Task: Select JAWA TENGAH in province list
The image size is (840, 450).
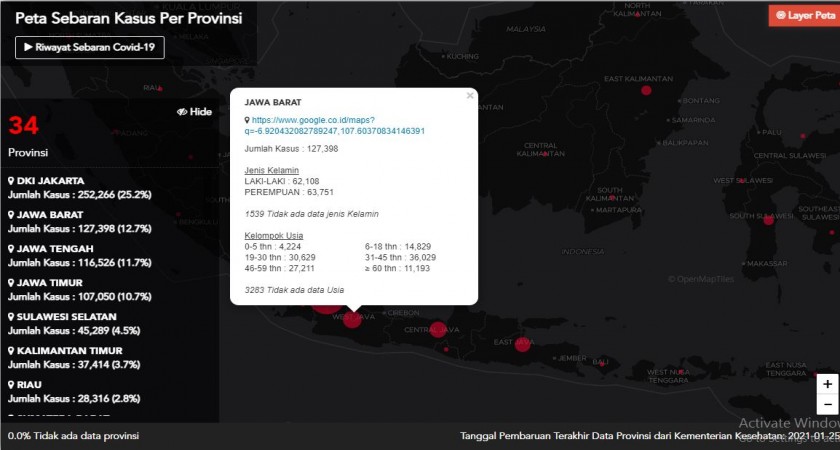Action: point(79,256)
